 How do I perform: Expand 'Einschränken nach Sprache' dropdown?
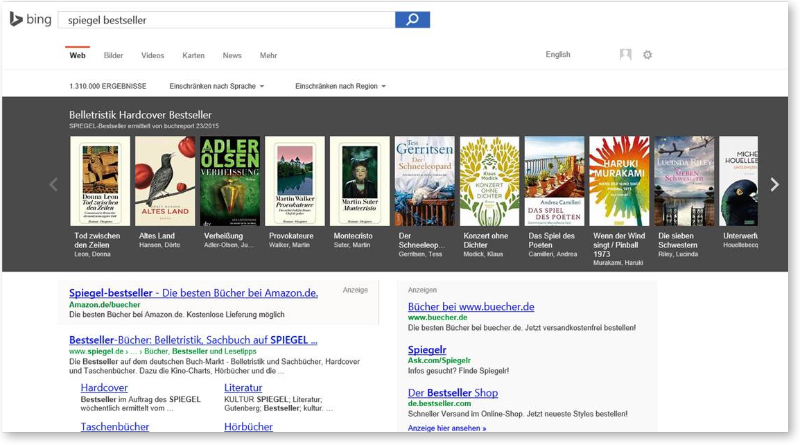(217, 86)
